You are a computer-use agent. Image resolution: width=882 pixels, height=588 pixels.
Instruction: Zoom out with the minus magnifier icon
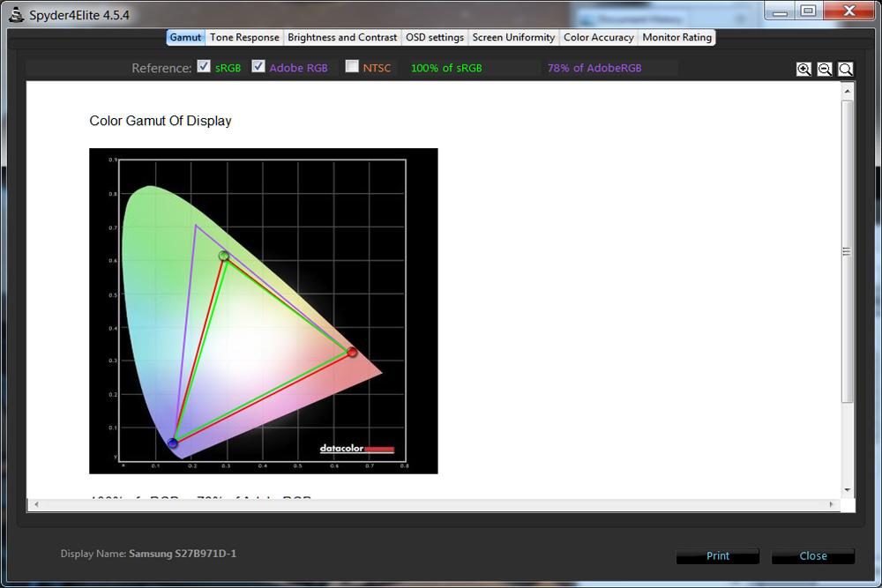click(825, 69)
